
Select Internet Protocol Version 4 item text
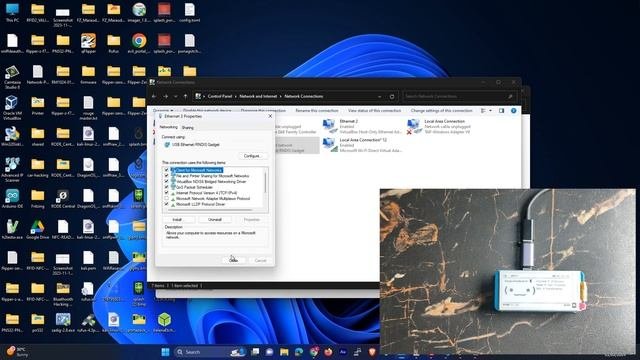(206, 193)
